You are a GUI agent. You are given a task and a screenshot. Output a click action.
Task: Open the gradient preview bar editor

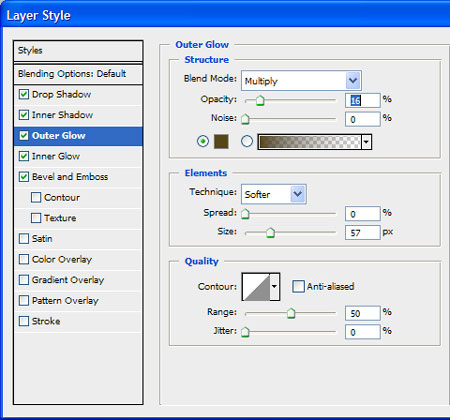pyautogui.click(x=310, y=142)
